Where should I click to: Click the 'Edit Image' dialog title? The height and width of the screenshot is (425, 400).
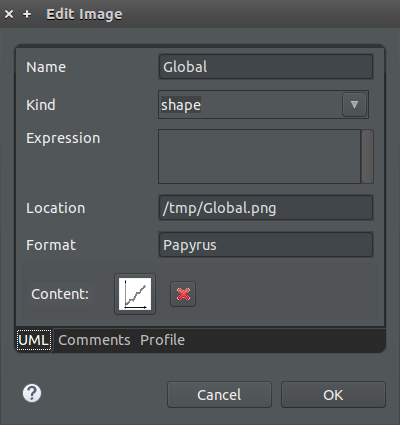(x=84, y=14)
